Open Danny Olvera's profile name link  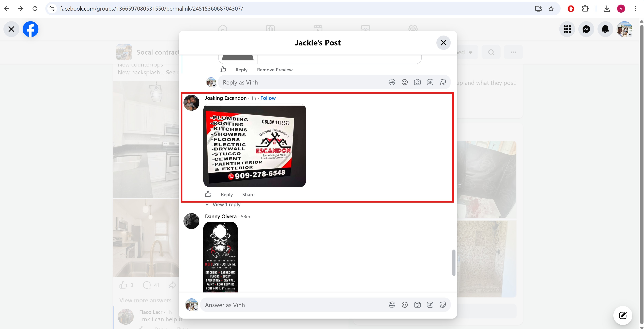click(221, 216)
